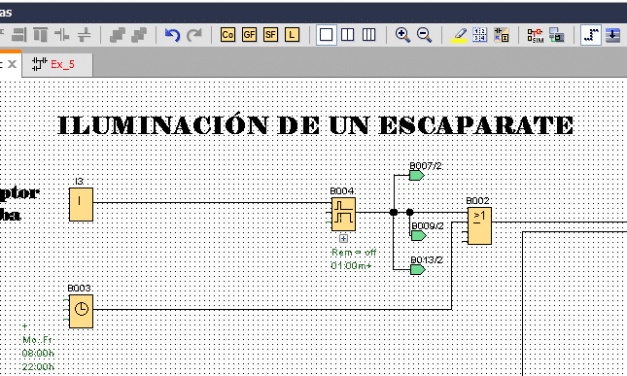Click the '01:00m+' delay time text
627x376 pixels.
(x=351, y=266)
